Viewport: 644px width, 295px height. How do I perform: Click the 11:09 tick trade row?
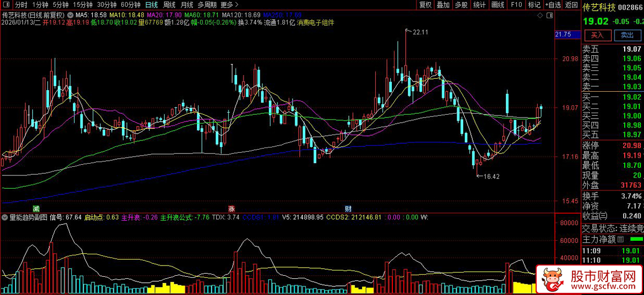pyautogui.click(x=613, y=250)
